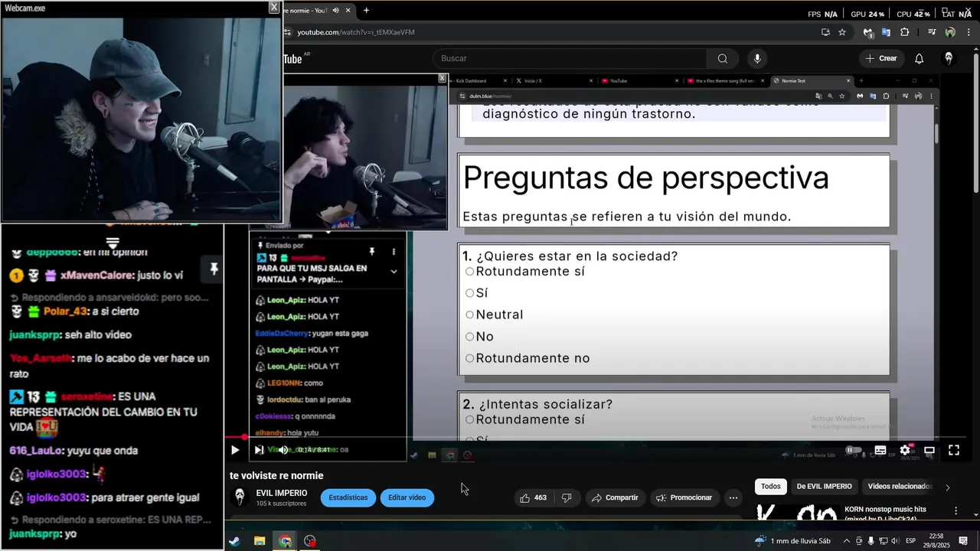Screen dimensions: 980x551
Task: Open Chrome media controls icon
Action: (x=931, y=32)
